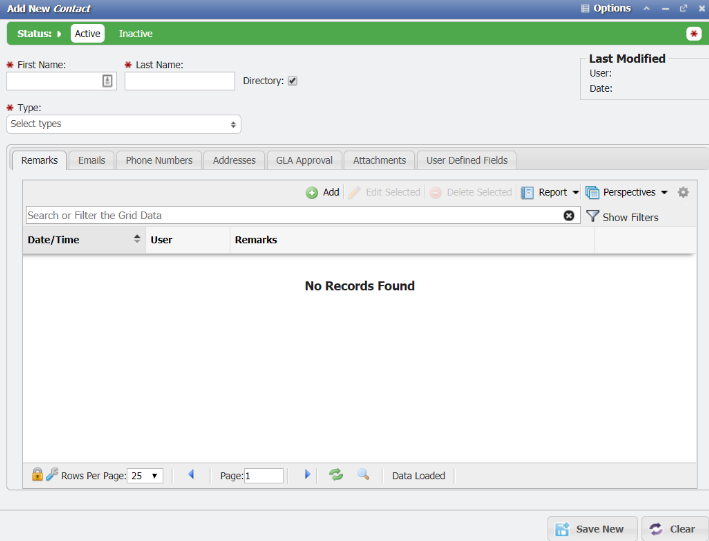Click the Save New button
Screen dimensions: 709x541
click(591, 529)
